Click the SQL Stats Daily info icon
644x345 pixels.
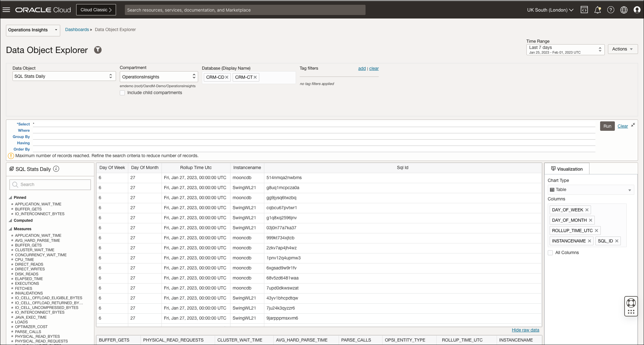[56, 169]
